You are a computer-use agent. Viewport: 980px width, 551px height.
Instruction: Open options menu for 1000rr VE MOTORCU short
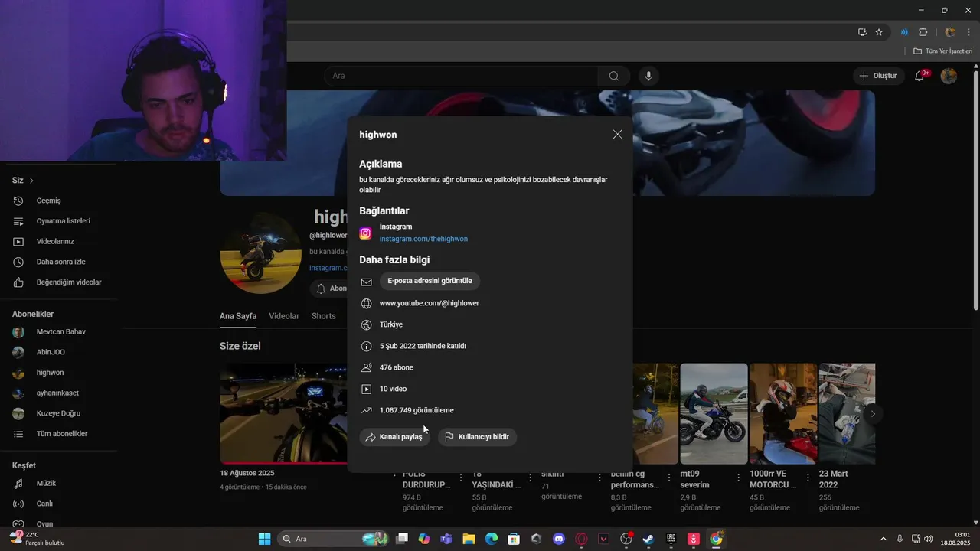[808, 478]
